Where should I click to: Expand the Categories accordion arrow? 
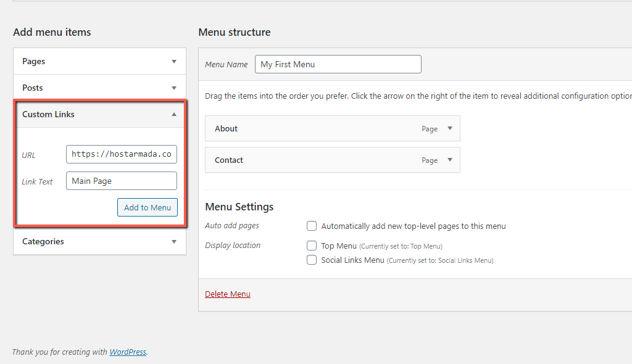tap(173, 242)
